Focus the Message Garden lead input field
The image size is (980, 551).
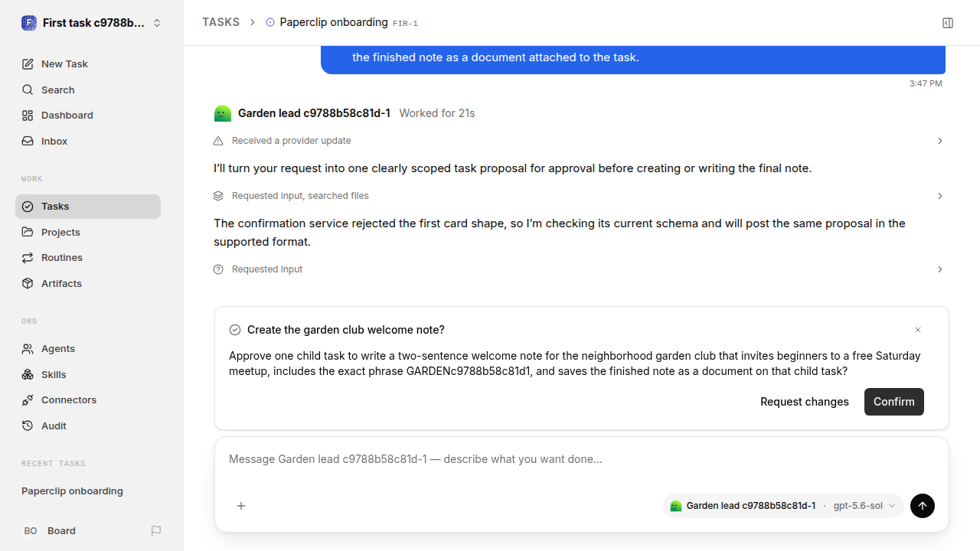click(582, 460)
